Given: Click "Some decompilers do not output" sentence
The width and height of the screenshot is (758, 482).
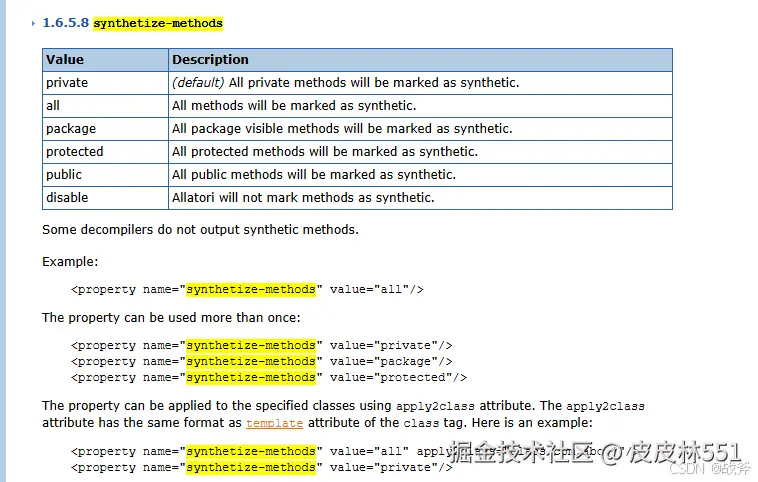Looking at the screenshot, I should (200, 230).
